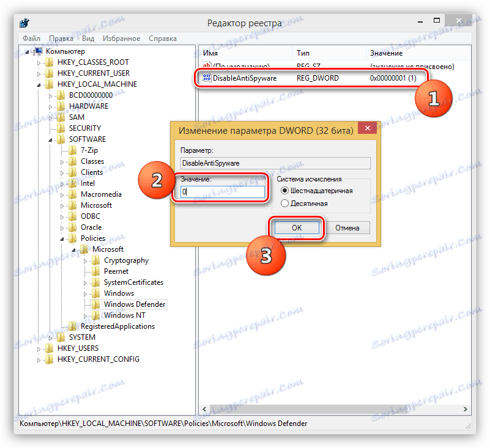Select the SYSTEM tree item
490x448 pixels.
click(x=82, y=337)
